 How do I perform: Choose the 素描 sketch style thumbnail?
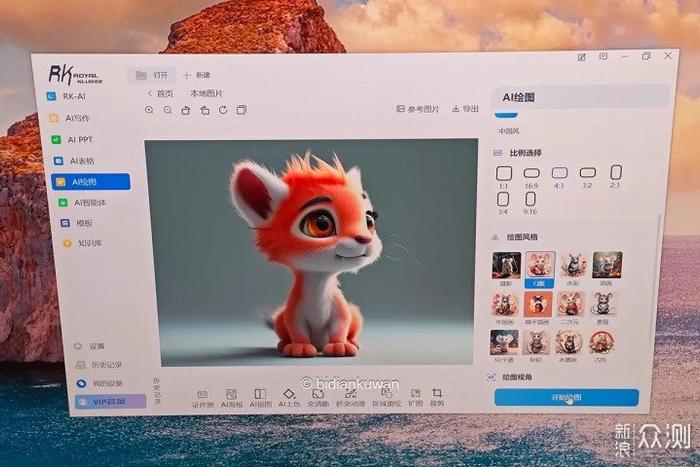(x=602, y=308)
